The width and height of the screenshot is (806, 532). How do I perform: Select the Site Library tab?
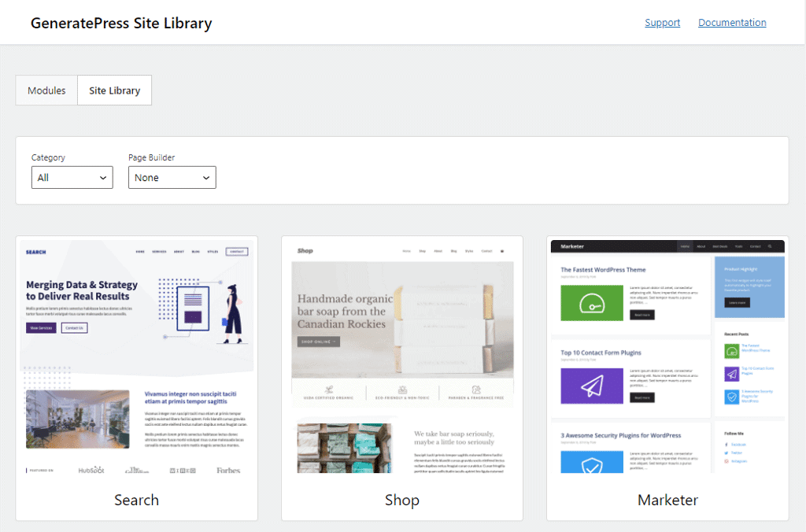(x=115, y=91)
